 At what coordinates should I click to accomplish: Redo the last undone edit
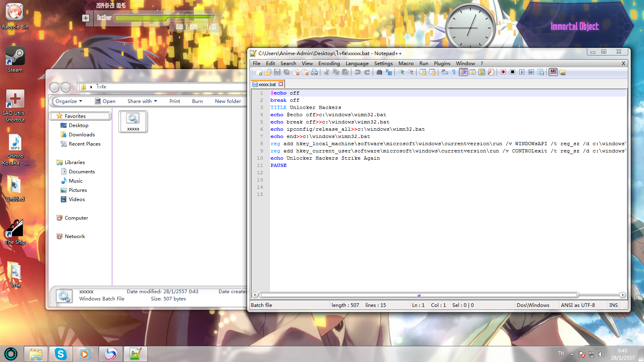tap(367, 72)
